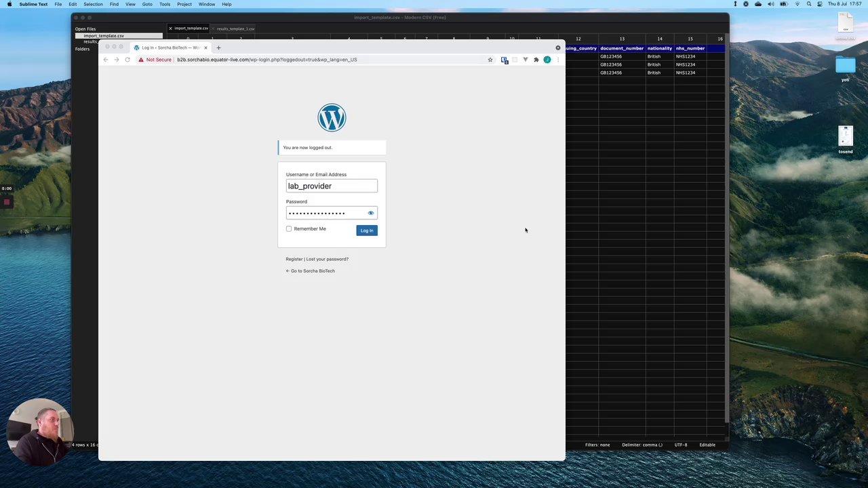Open the Apple menu
868x488 pixels.
click(x=9, y=4)
